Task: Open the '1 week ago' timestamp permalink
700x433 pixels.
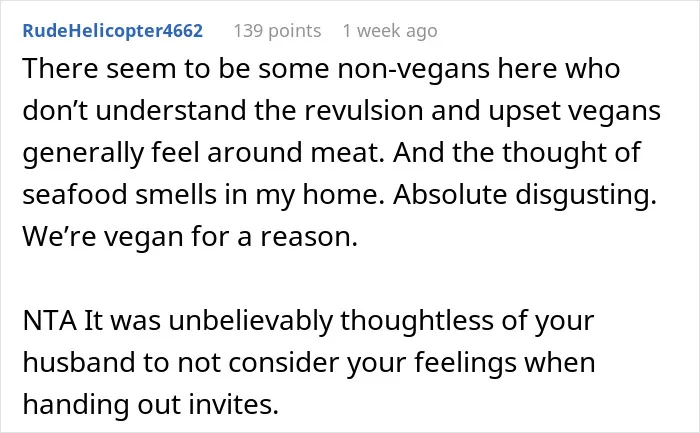Action: coord(390,31)
